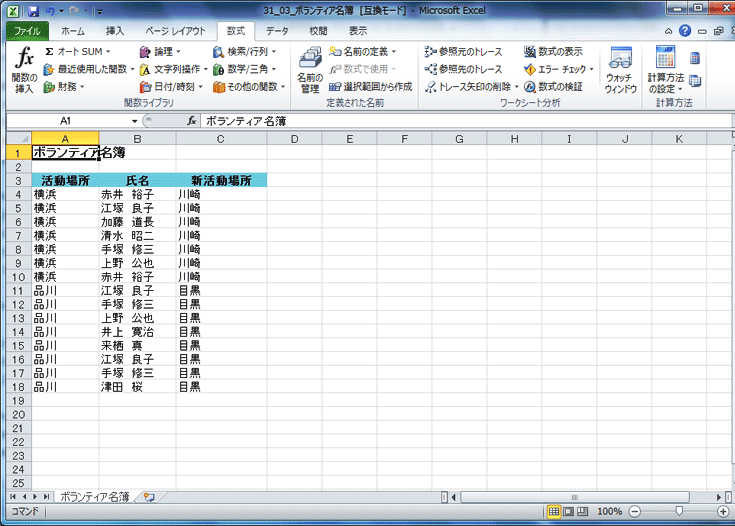Viewport: 735px width, 526px height.
Task: Switch to Page Break Preview in status bar
Action: (582, 511)
